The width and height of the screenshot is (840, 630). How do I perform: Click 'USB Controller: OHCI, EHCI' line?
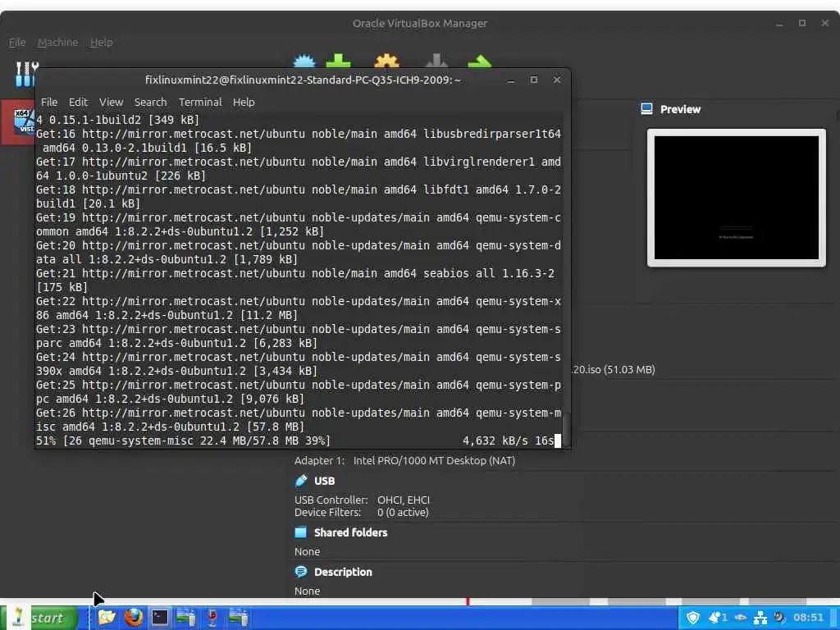[362, 500]
